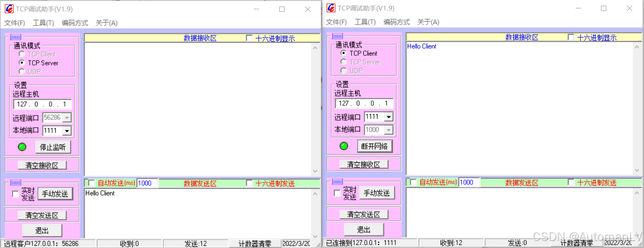Open 本地端口 1000 dropdown in right window
The height and width of the screenshot is (248, 644).
tap(388, 130)
